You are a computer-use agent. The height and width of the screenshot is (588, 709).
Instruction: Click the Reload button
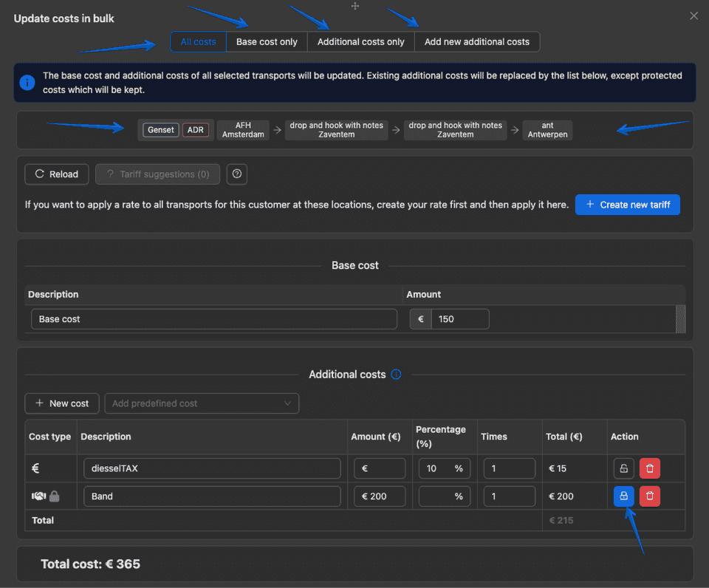click(x=57, y=174)
